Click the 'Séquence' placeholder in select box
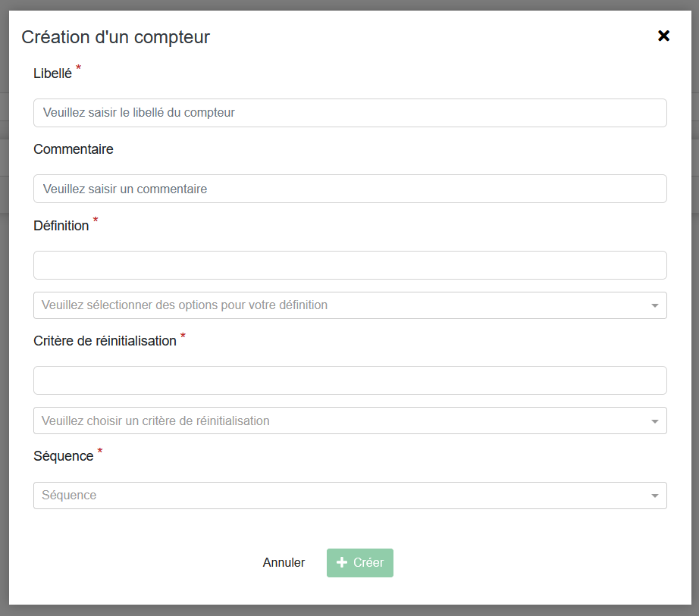This screenshot has width=699, height=616. pyautogui.click(x=69, y=496)
